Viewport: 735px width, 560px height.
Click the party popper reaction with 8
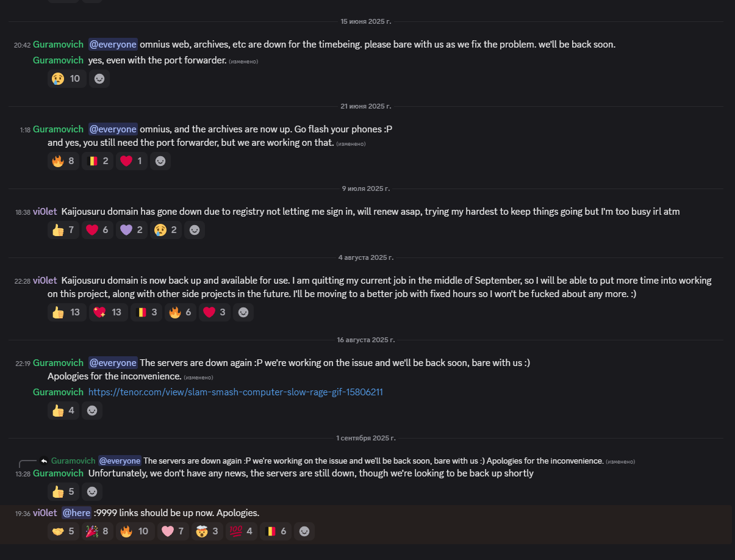98,531
